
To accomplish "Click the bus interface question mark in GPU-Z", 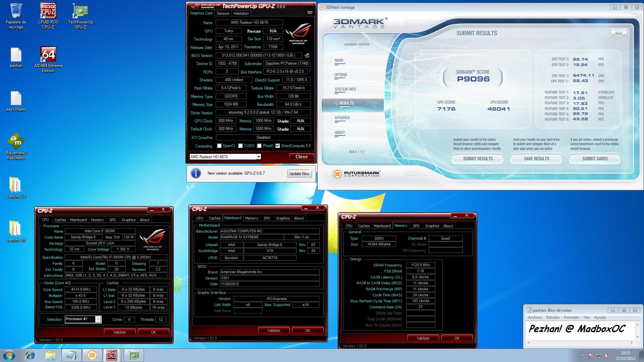I will 310,71.
